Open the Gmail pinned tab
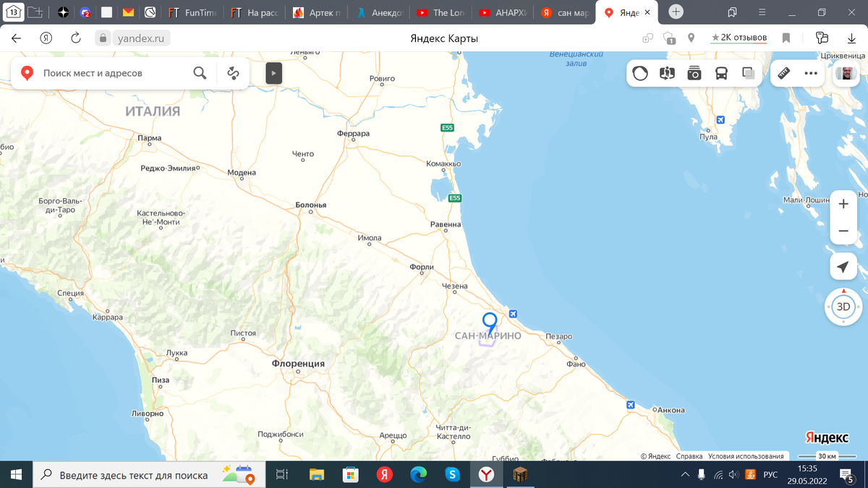 coord(128,12)
